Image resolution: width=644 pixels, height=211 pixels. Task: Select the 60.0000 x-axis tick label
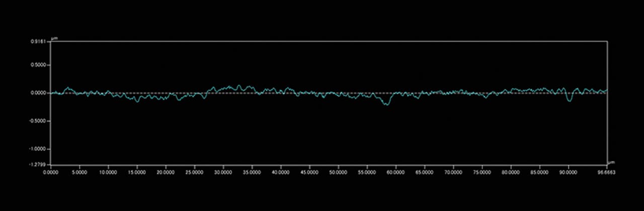[x=395, y=172]
